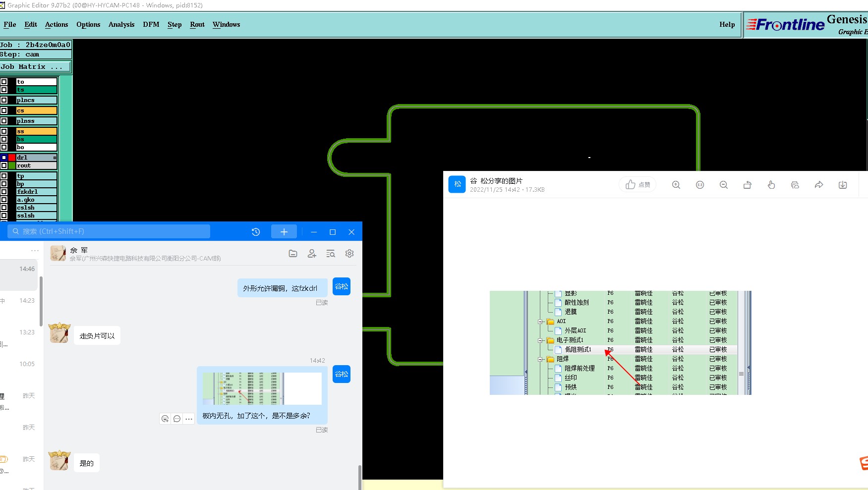Forward the shared picture with share arrow
The image size is (868, 490).
click(x=819, y=185)
